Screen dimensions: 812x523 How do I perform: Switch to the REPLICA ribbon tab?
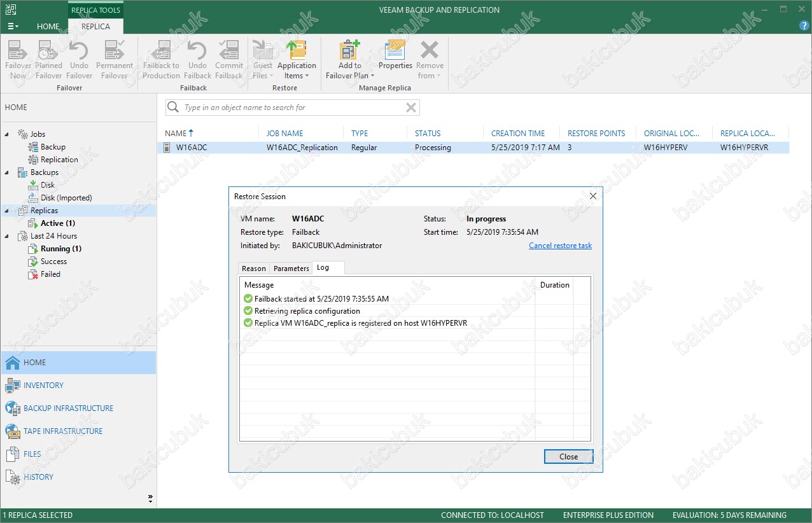pyautogui.click(x=95, y=27)
